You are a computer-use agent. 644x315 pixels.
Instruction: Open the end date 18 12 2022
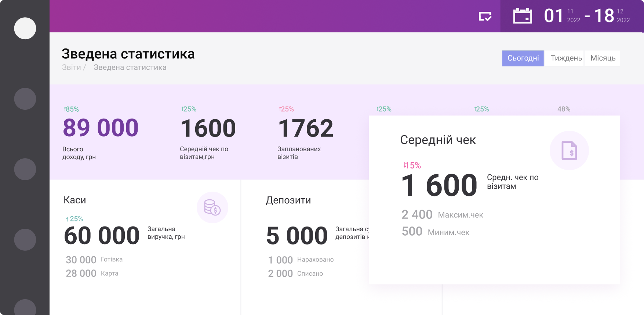click(611, 16)
